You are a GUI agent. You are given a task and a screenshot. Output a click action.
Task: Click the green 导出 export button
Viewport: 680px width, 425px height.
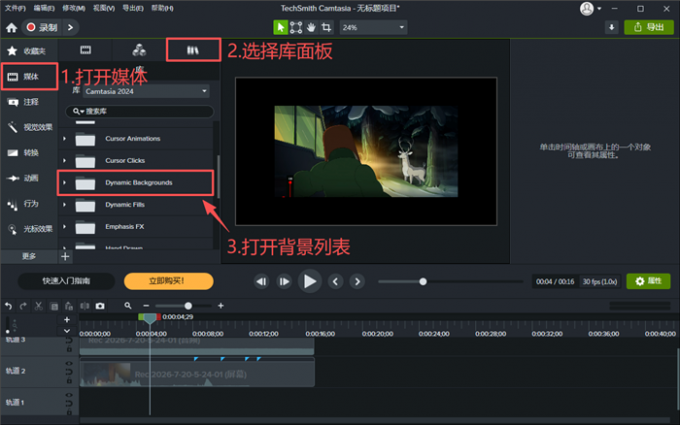(649, 27)
